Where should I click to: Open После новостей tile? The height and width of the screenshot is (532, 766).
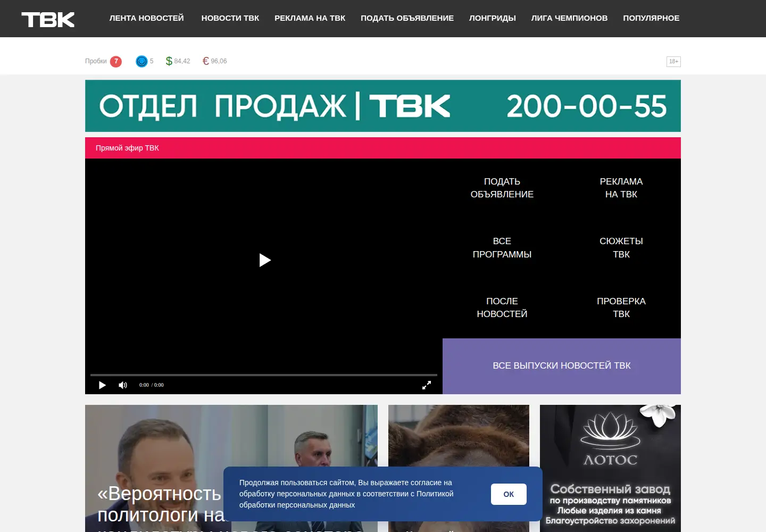pyautogui.click(x=502, y=307)
